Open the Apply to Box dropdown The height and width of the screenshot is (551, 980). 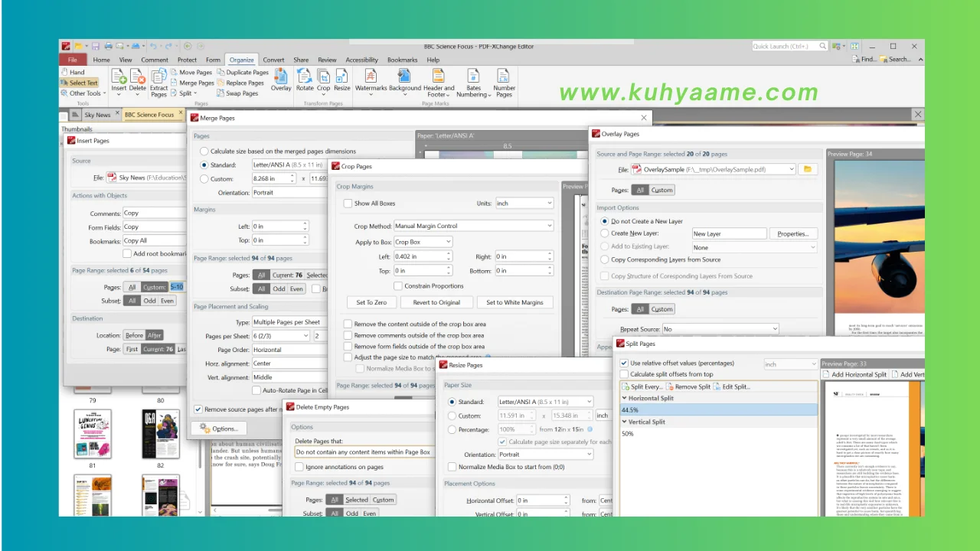pyautogui.click(x=423, y=242)
